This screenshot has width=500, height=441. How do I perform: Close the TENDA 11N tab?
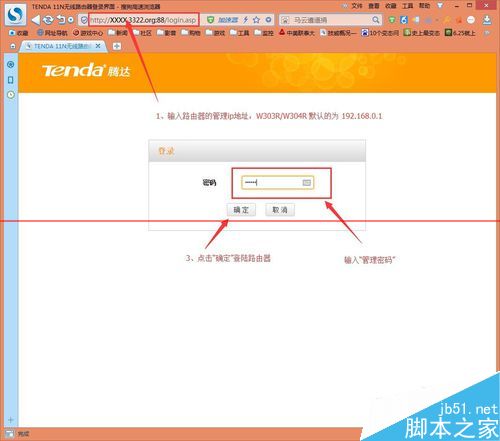coord(98,46)
